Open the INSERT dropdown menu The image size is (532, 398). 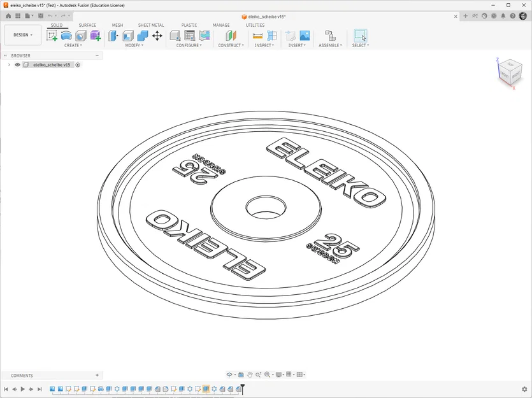[297, 45]
